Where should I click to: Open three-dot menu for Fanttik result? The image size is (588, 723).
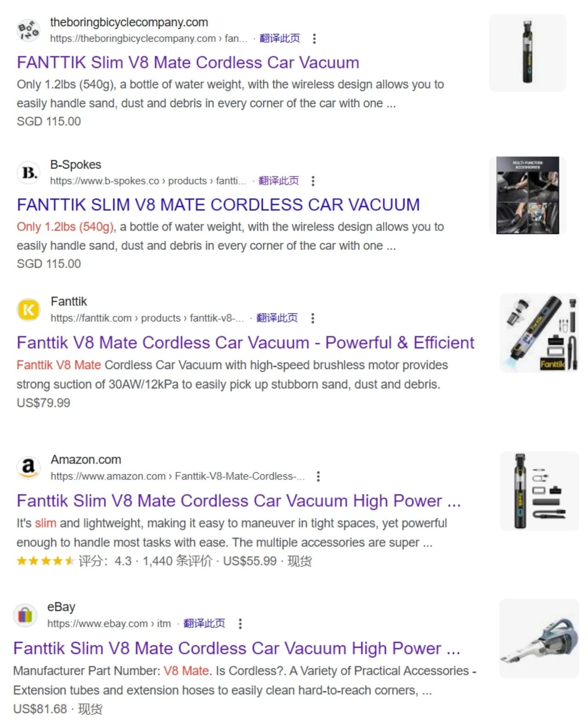point(312,318)
